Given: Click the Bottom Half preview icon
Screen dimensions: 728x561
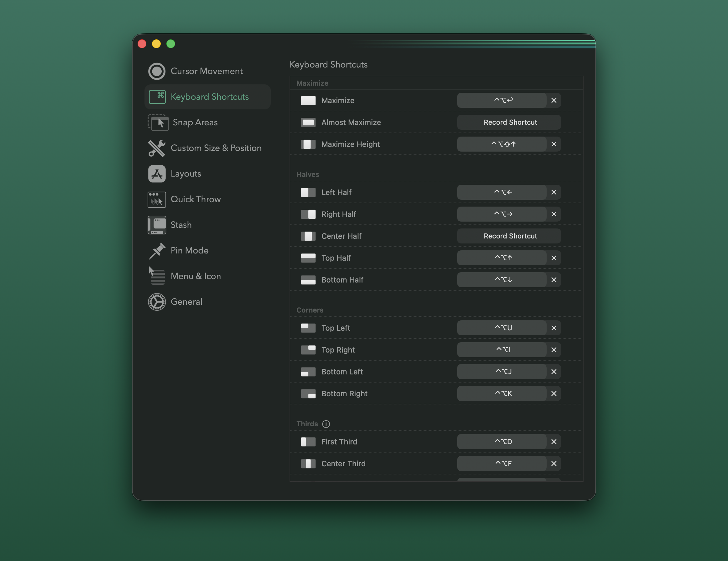Looking at the screenshot, I should 308,280.
